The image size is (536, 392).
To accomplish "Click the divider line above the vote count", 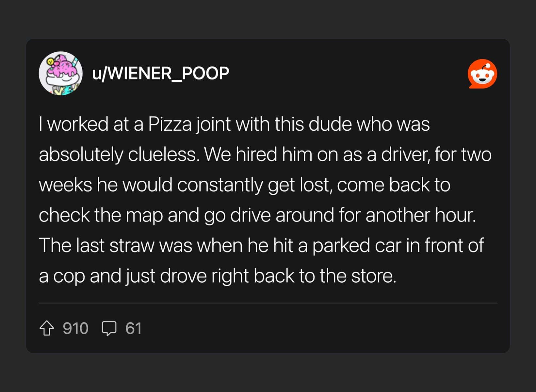I will pos(268,303).
